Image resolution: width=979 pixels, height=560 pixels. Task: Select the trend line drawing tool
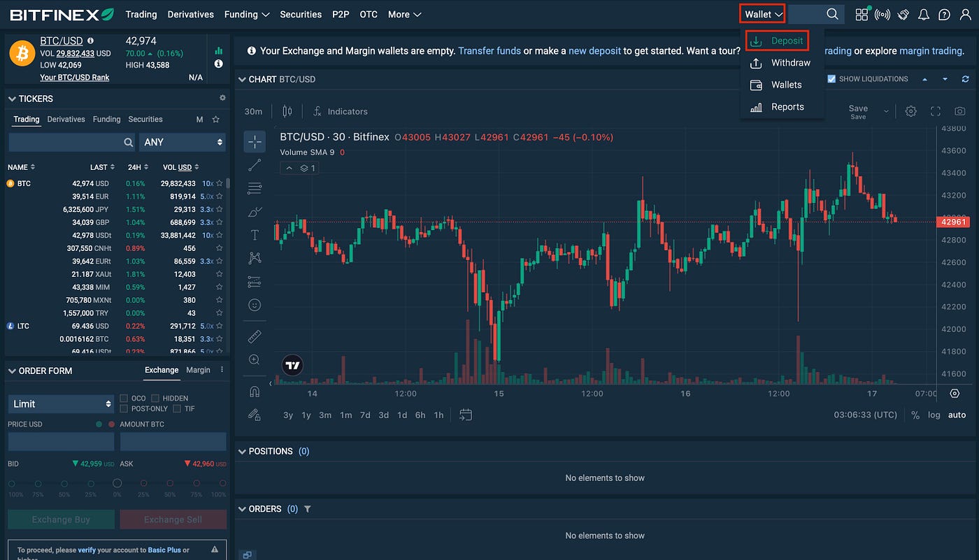255,165
